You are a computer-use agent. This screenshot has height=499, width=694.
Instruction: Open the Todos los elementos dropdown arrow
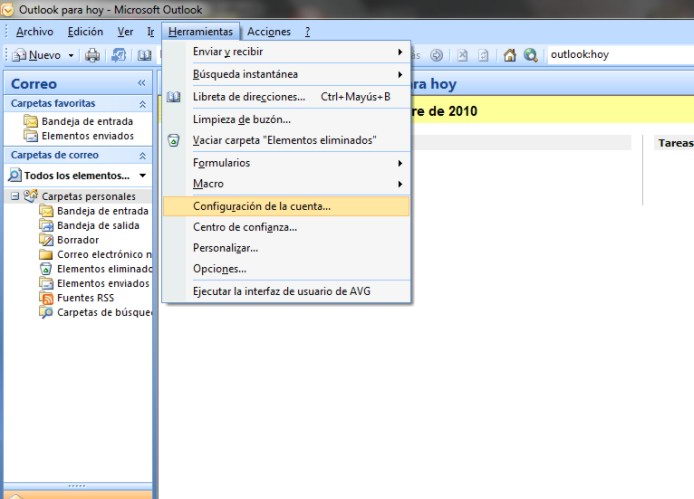(143, 176)
